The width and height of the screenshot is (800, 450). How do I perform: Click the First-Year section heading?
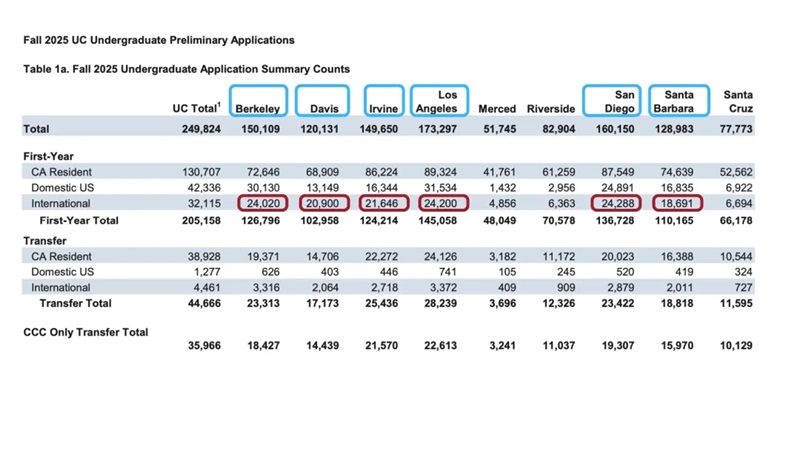coord(48,157)
